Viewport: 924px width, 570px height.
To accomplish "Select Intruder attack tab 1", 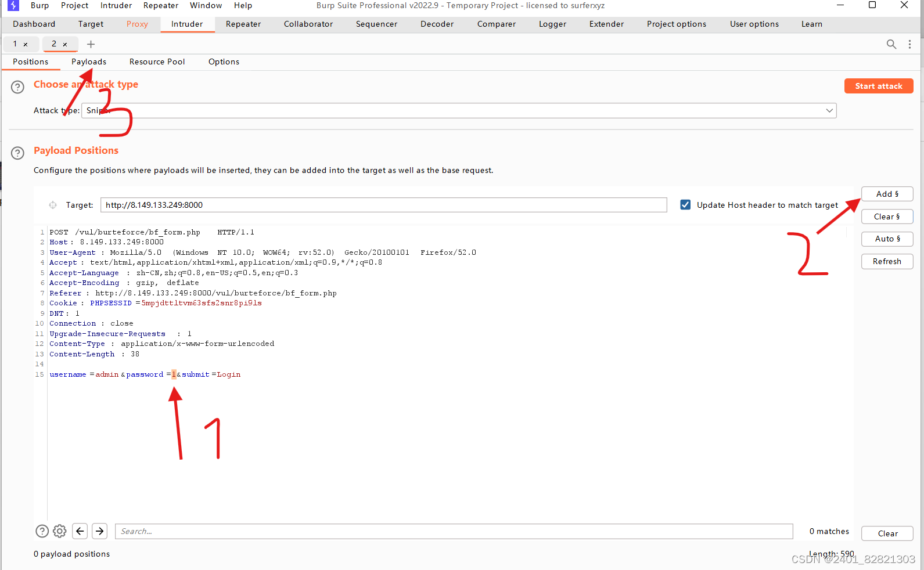I will coord(15,44).
